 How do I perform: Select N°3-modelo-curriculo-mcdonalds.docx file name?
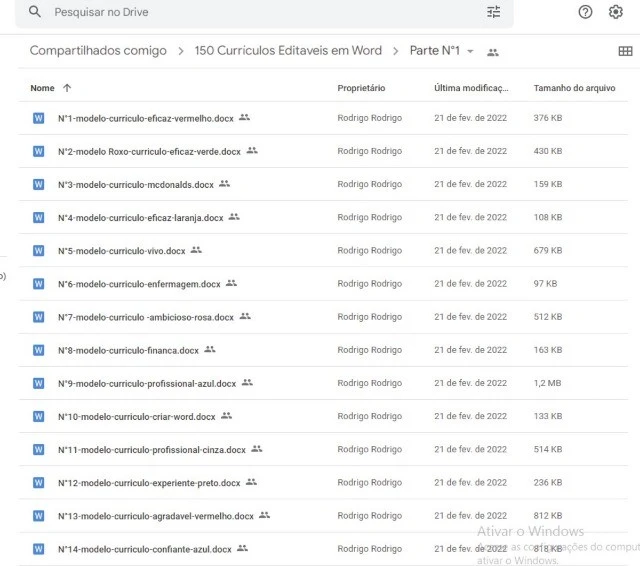coord(136,184)
